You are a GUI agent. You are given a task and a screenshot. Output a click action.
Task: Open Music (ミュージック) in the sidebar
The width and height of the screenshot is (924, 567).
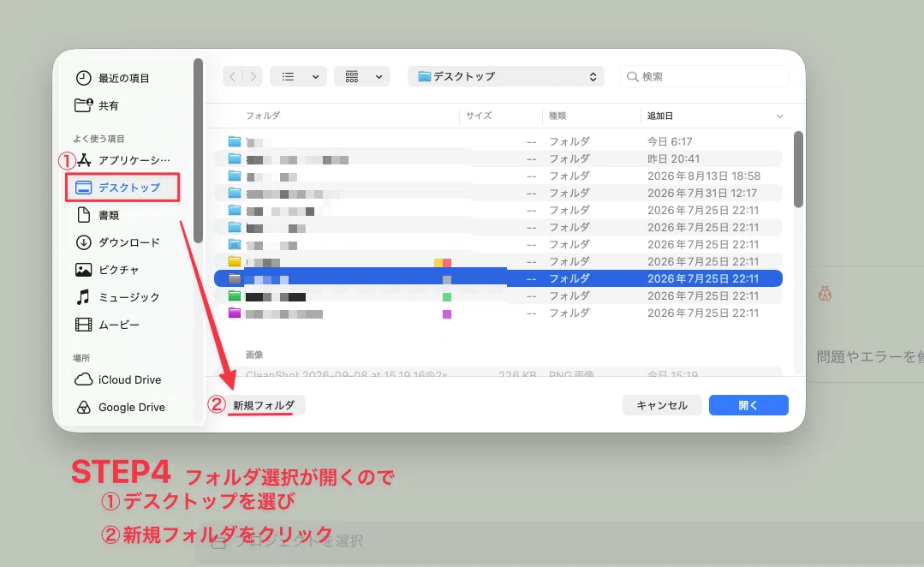[x=118, y=297]
